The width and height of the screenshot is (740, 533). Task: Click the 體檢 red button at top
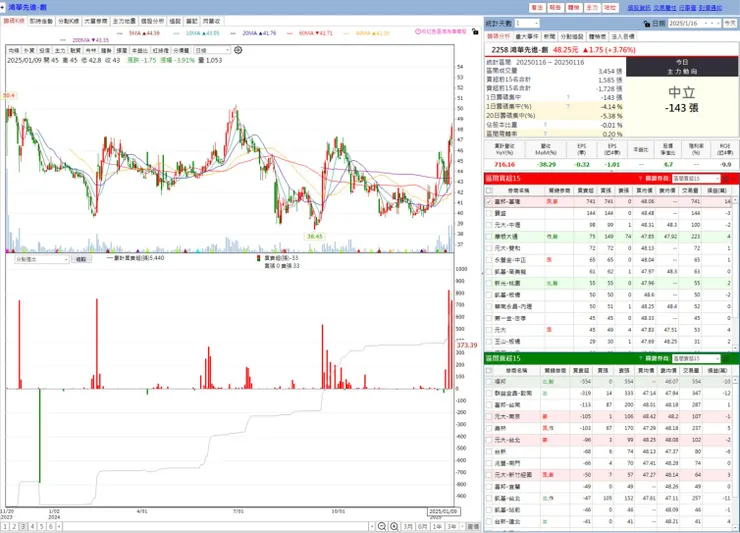point(573,8)
